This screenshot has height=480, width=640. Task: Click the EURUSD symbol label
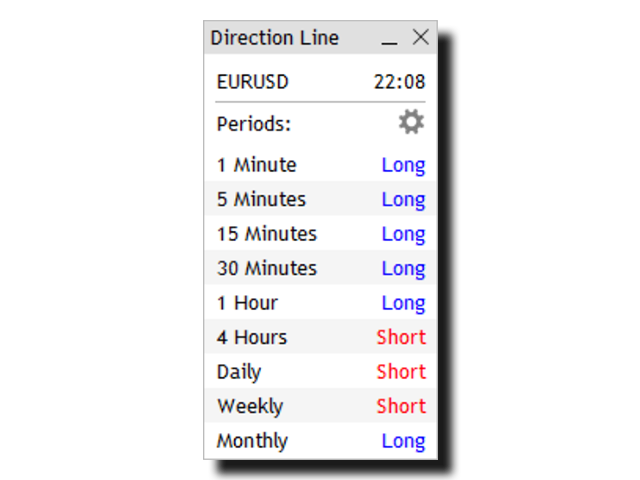pyautogui.click(x=252, y=82)
